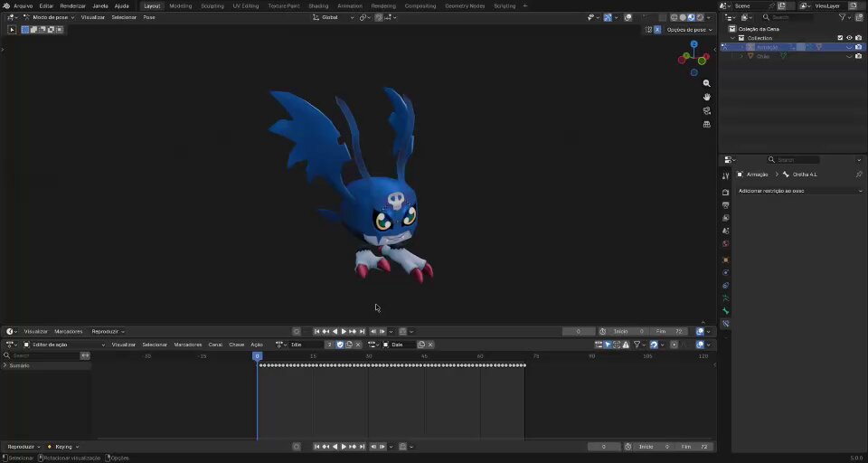Viewport: 868px width, 463px height.
Task: Open the Bone properties tab icon
Action: click(726, 311)
